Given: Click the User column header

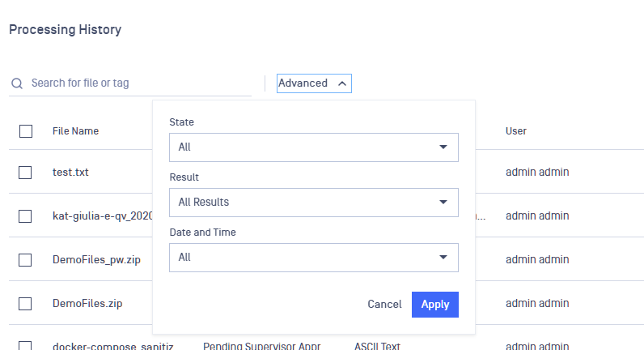Looking at the screenshot, I should 516,131.
